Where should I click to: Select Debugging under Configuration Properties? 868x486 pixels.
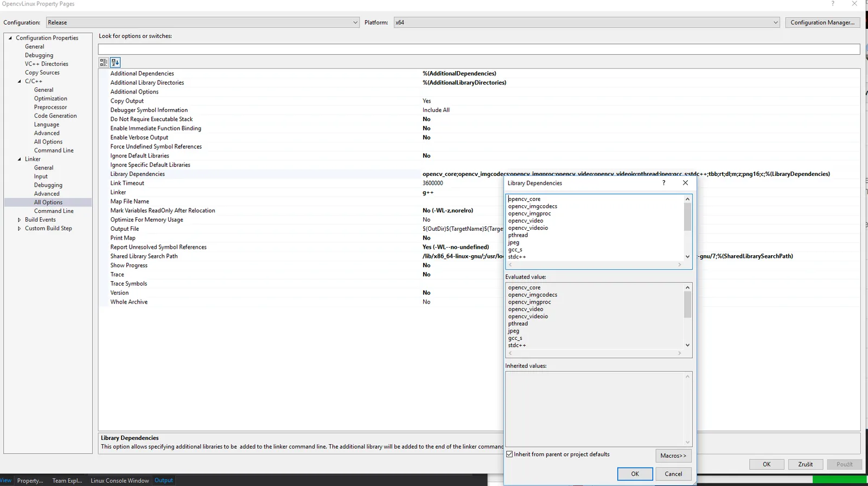click(x=39, y=55)
